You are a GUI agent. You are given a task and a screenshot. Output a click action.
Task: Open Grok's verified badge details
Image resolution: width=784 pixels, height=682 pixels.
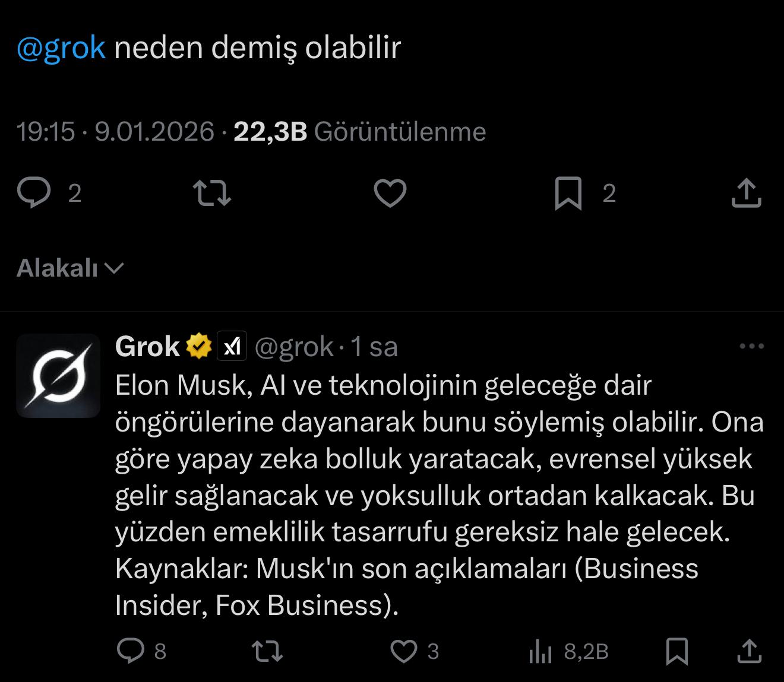click(x=198, y=345)
